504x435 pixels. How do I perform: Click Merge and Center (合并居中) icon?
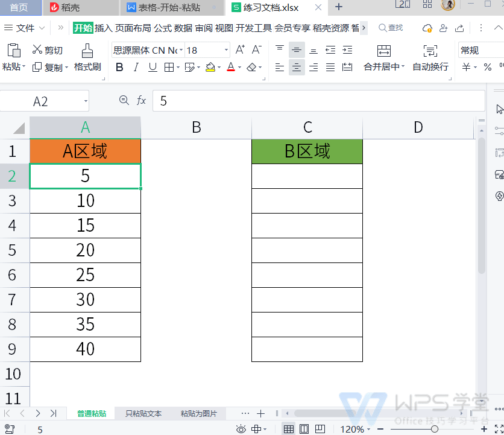384,51
